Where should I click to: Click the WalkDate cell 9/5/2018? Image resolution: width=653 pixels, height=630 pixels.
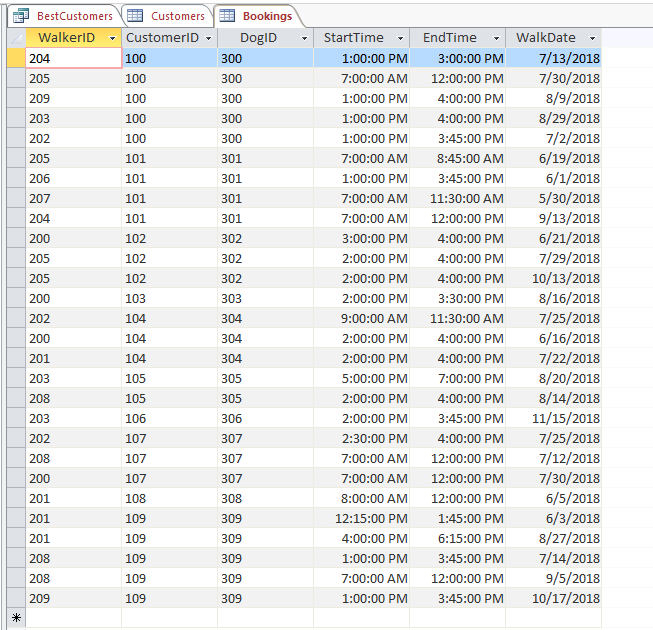pos(553,578)
